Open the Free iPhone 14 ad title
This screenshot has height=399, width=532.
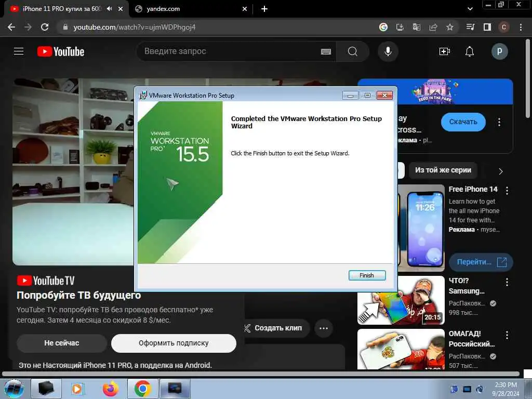pyautogui.click(x=473, y=189)
